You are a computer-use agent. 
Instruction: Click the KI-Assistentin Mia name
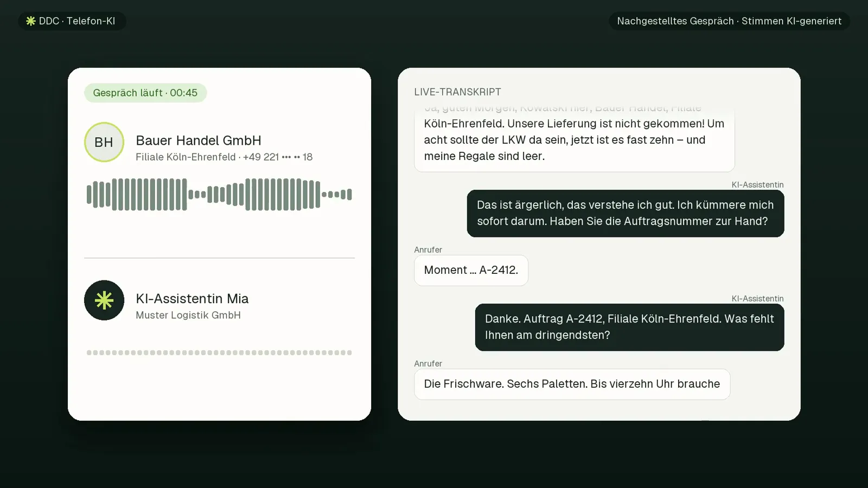tap(192, 299)
